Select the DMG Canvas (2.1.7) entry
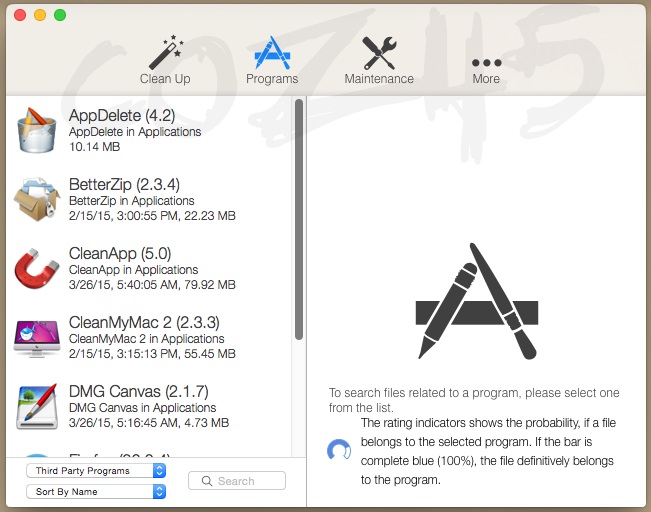Screen dimensions: 651x512 [x=149, y=407]
